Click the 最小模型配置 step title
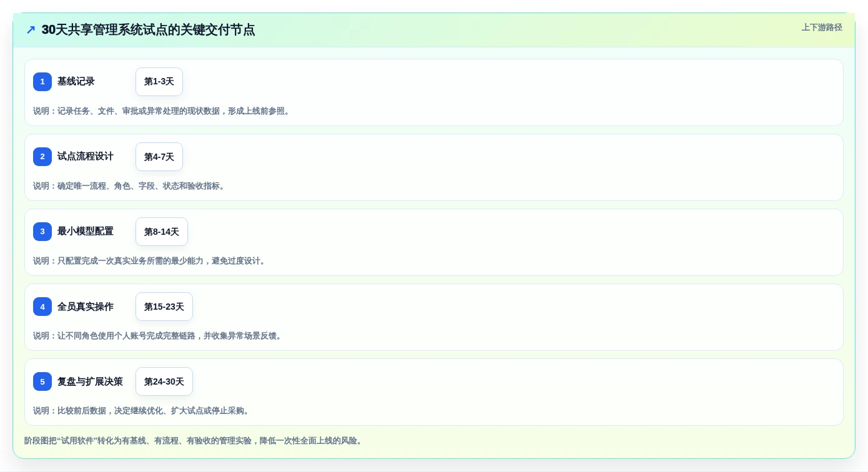 pos(86,232)
